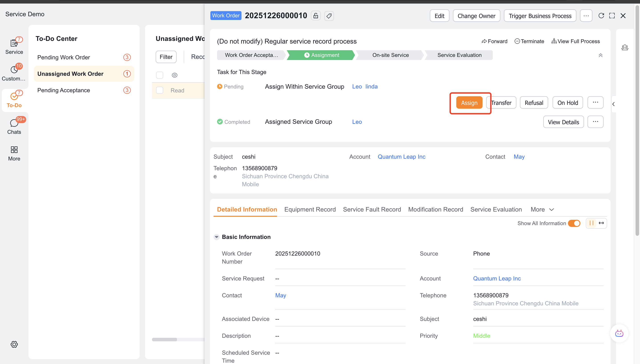Switch to Service Evaluation tab

(496, 210)
